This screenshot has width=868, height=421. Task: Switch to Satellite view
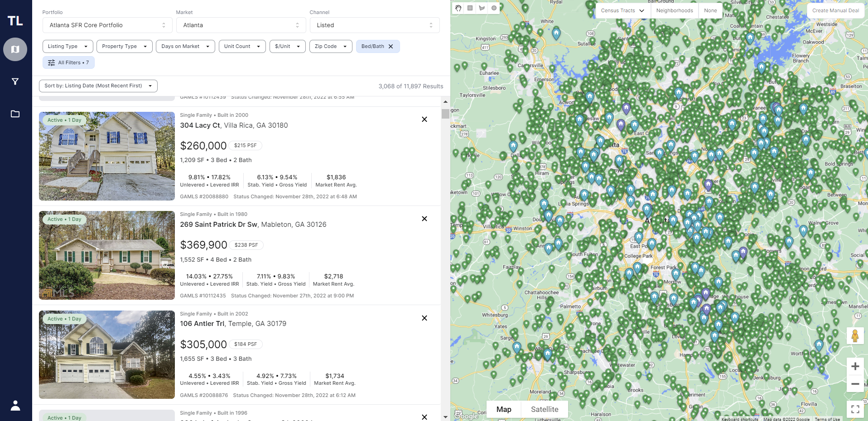point(545,409)
